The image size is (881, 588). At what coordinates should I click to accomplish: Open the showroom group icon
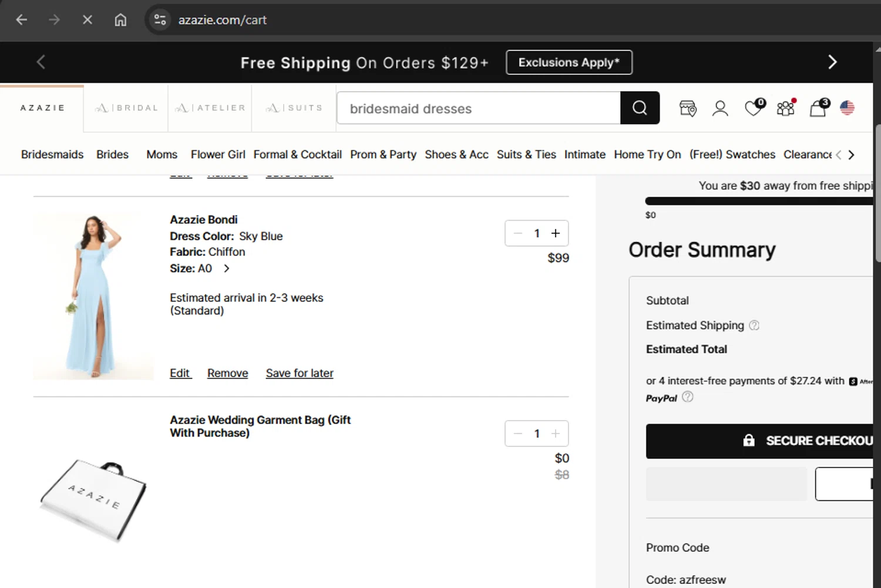(x=786, y=107)
